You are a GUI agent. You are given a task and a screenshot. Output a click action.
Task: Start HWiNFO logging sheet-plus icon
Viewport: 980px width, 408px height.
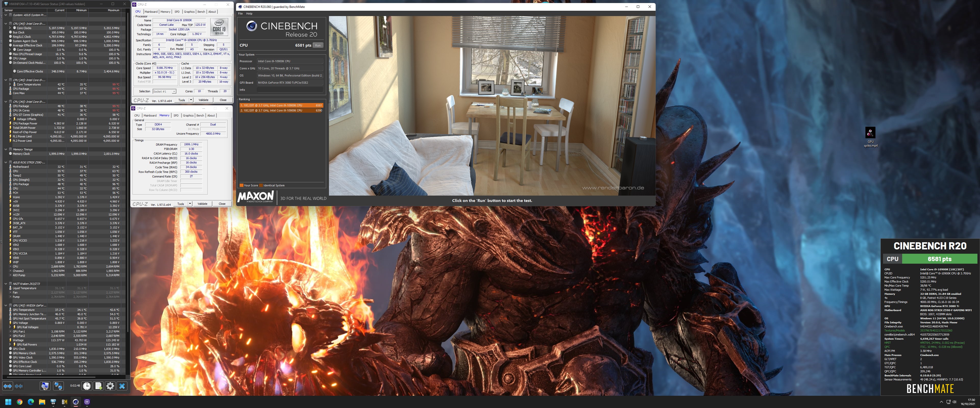tap(99, 386)
